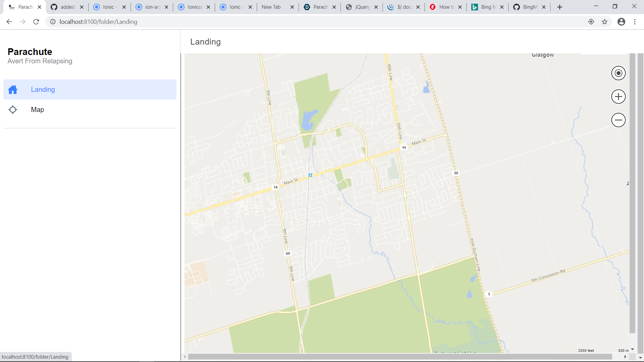Click the horizontal scrollbar under the map
Screen dimensions: 644x362
click(x=399, y=357)
